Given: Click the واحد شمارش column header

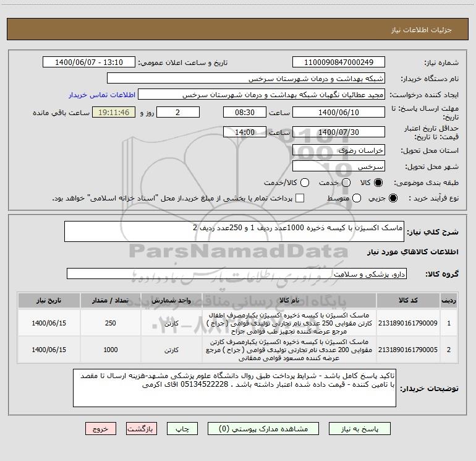Looking at the screenshot, I should pyautogui.click(x=171, y=300).
